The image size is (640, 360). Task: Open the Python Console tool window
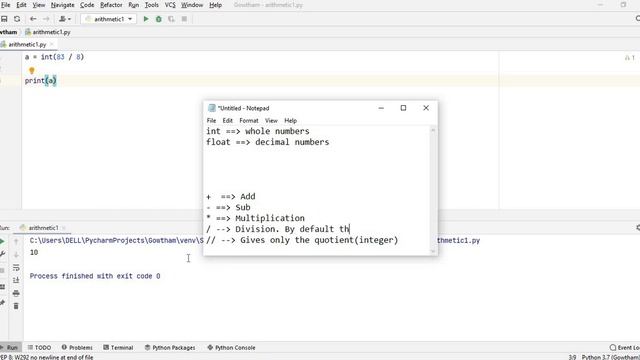pyautogui.click(x=231, y=347)
